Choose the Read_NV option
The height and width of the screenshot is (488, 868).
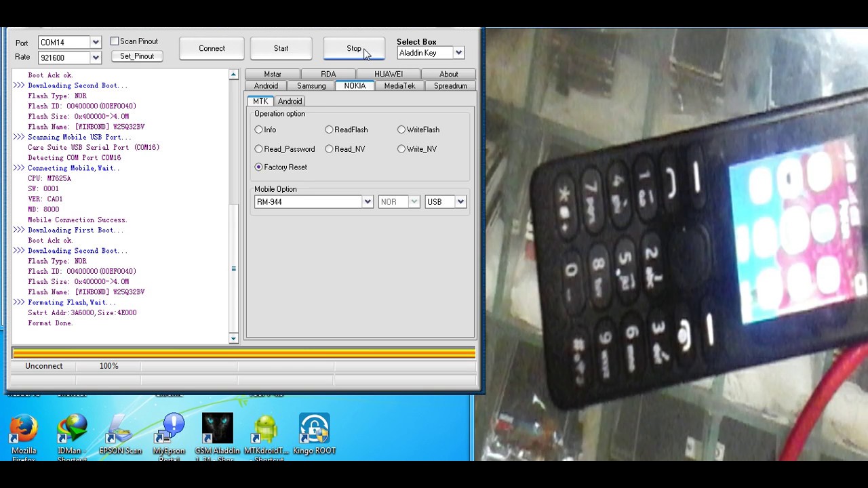pyautogui.click(x=329, y=149)
